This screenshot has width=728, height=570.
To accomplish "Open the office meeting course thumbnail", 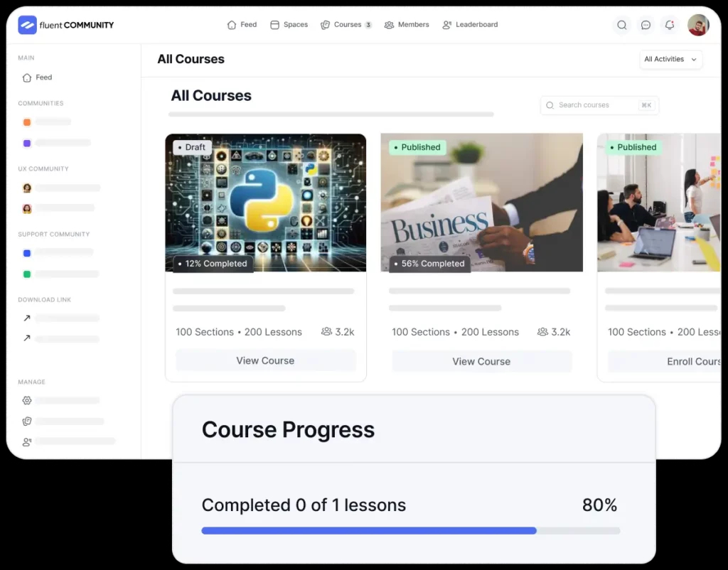I will [x=659, y=203].
